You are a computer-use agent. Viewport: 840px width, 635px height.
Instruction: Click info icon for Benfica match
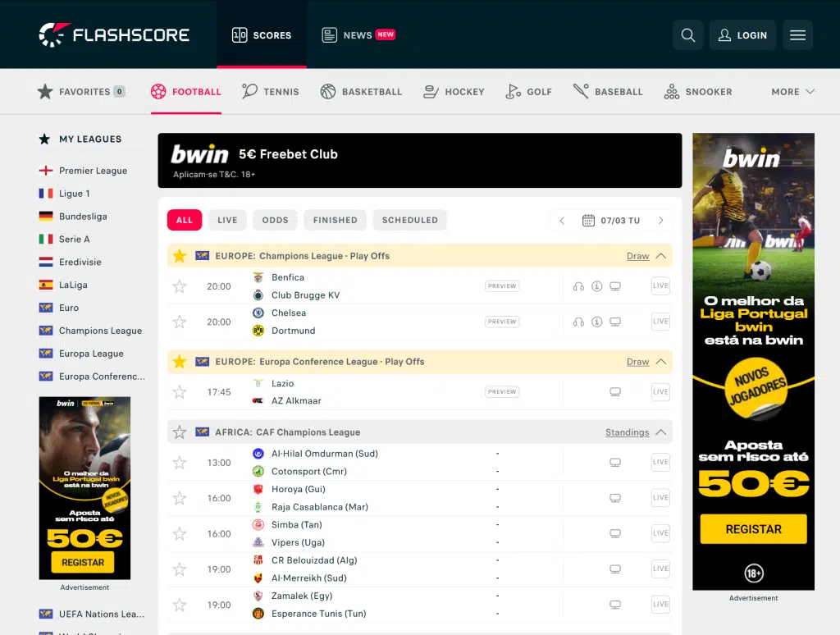click(x=597, y=286)
